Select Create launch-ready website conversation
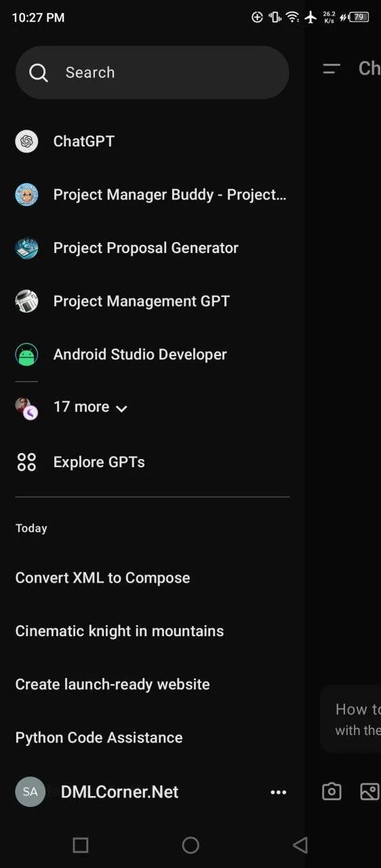Viewport: 381px width, 868px height. tap(113, 684)
